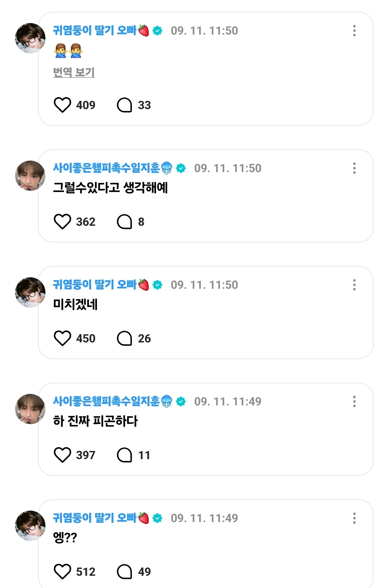389x588 pixels.
Task: Click the 번역 보기 translation link
Action: [74, 72]
